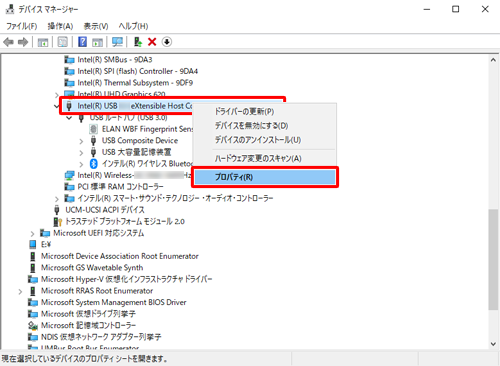The height and width of the screenshot is (366, 500).
Task: Click the Back arrow toolbar icon
Action: (9, 42)
